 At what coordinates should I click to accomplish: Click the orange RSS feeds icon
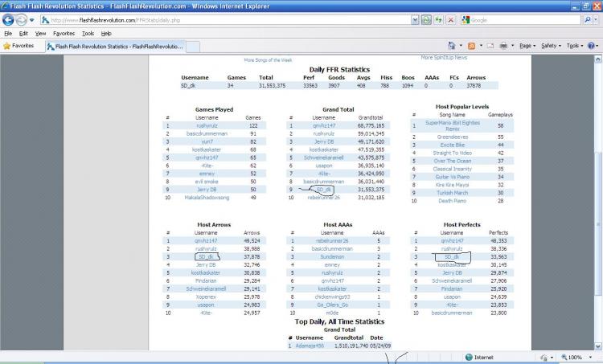point(471,46)
